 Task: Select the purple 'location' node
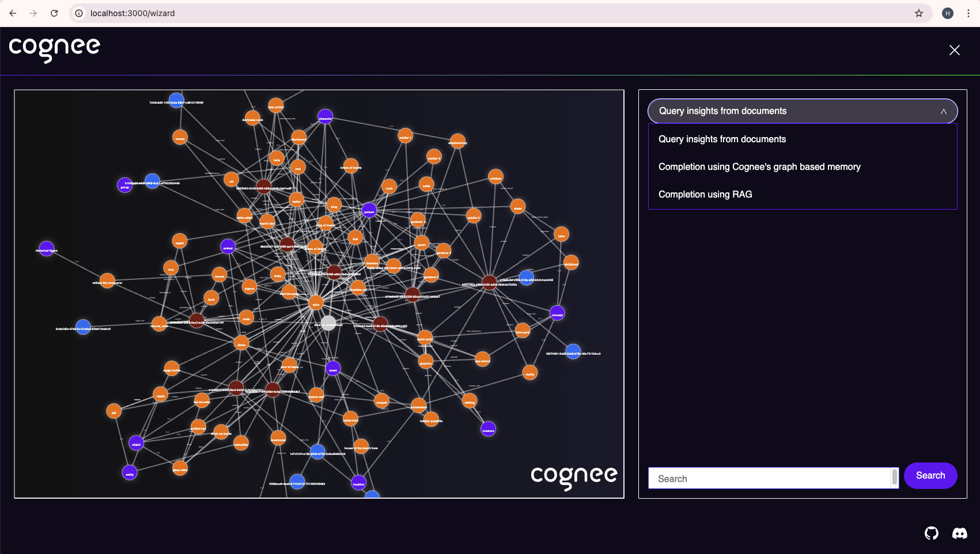click(x=358, y=483)
